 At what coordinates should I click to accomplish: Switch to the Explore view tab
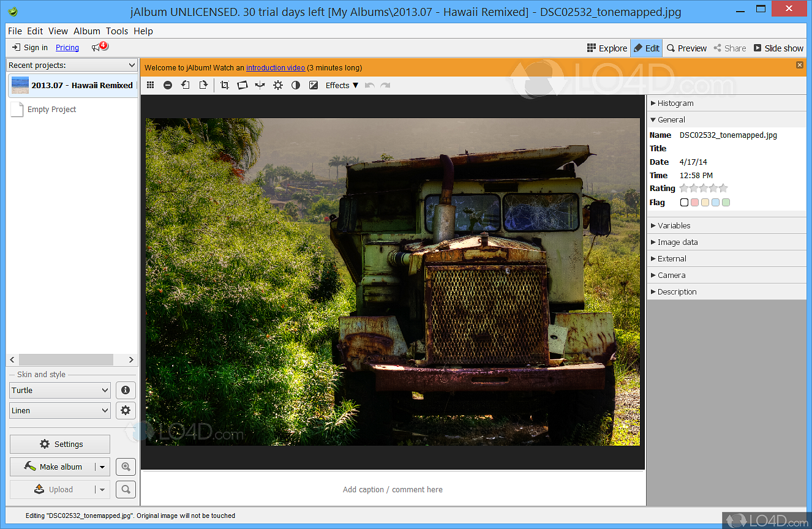607,48
